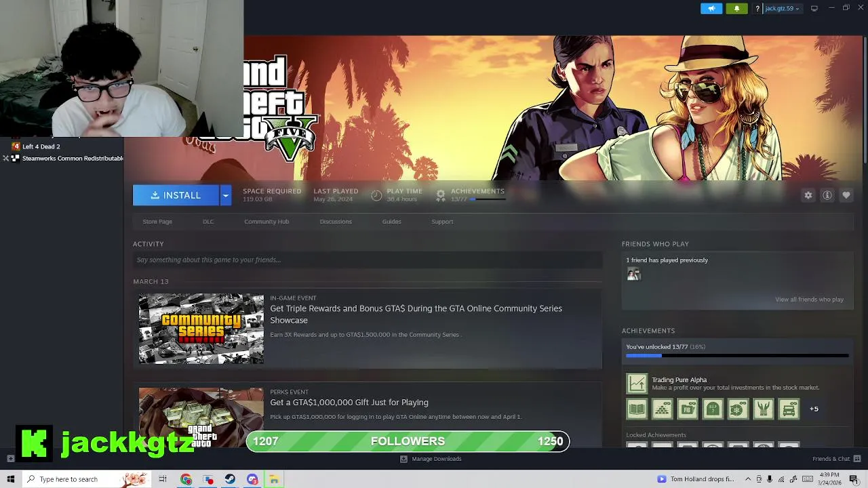Screen dimensions: 868x488
Task: Open the Community Series event thumbnail
Action: coord(201,329)
